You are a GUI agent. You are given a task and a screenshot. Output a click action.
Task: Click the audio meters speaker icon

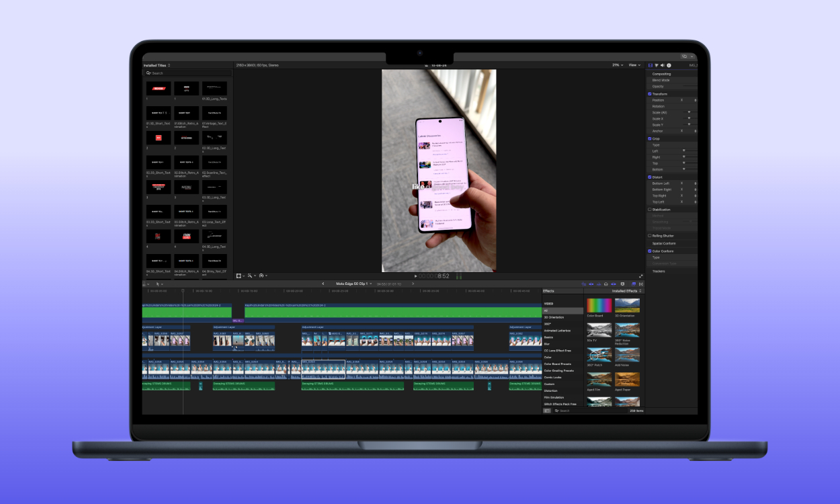coord(663,65)
